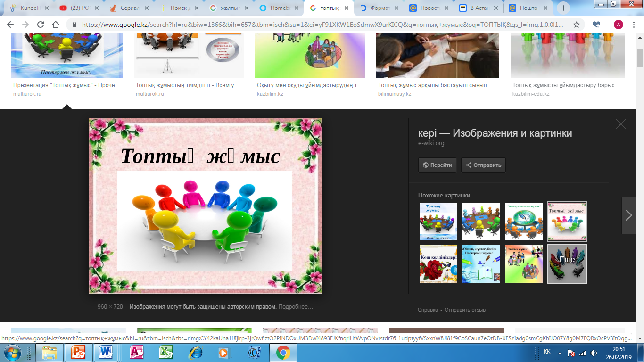The image size is (644, 362).
Task: View site security info via the padlock
Action: pos(74,25)
